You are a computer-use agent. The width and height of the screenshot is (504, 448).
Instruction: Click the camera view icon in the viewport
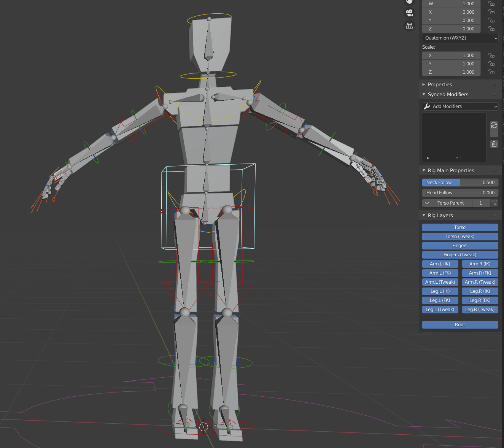coord(409,13)
